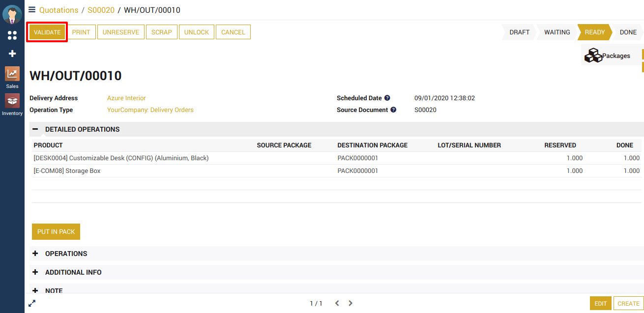Click the Source Document help icon
The width and height of the screenshot is (644, 313).
tap(393, 110)
